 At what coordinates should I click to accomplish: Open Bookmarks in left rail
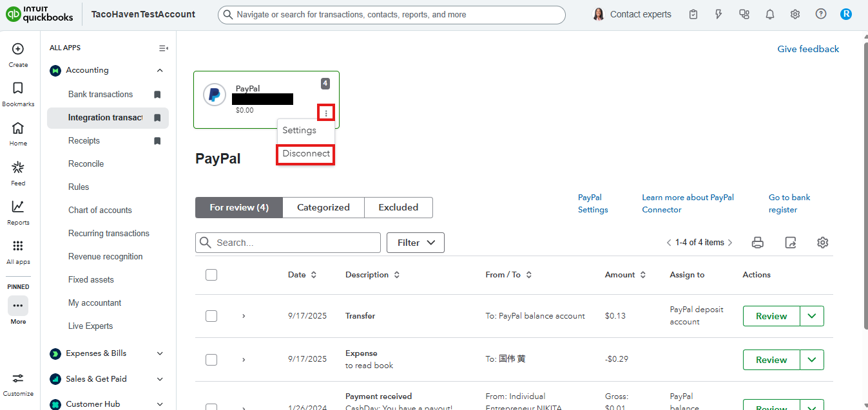[18, 88]
